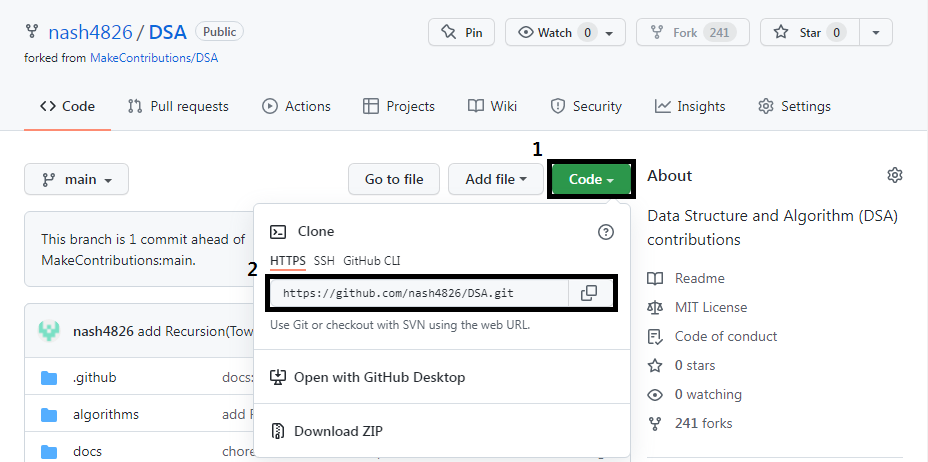Open the add Recursion commit message

pyautogui.click(x=195, y=331)
